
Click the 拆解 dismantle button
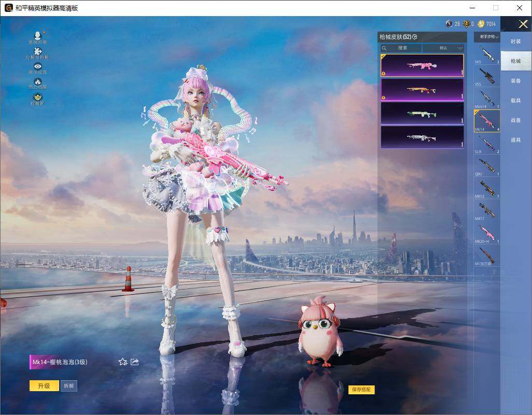click(69, 386)
